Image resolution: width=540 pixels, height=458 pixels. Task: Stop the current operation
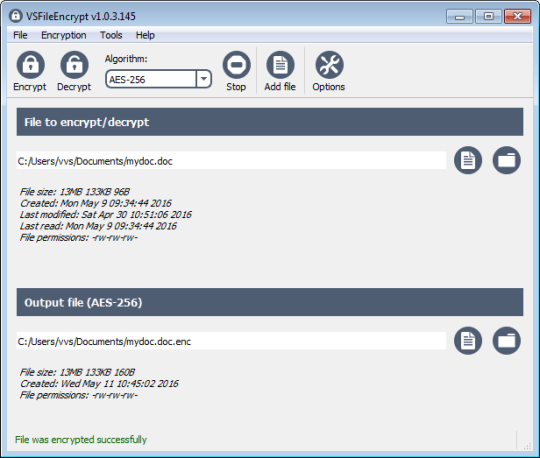pos(236,71)
